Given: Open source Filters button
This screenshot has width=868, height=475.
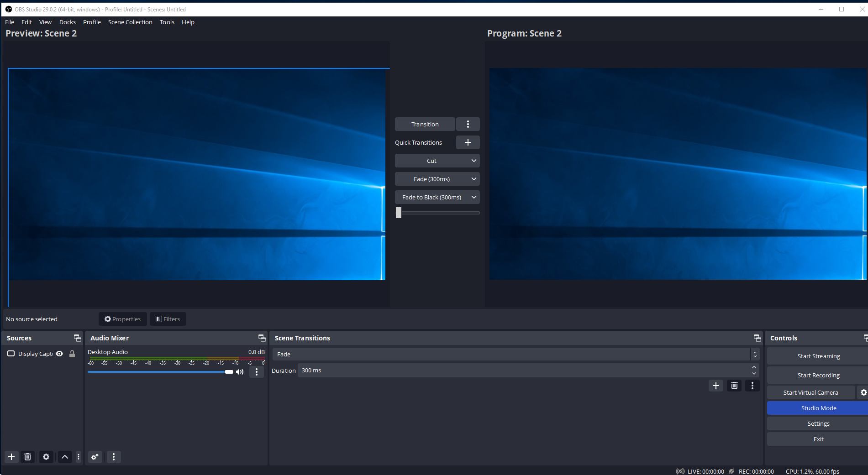Looking at the screenshot, I should click(168, 319).
